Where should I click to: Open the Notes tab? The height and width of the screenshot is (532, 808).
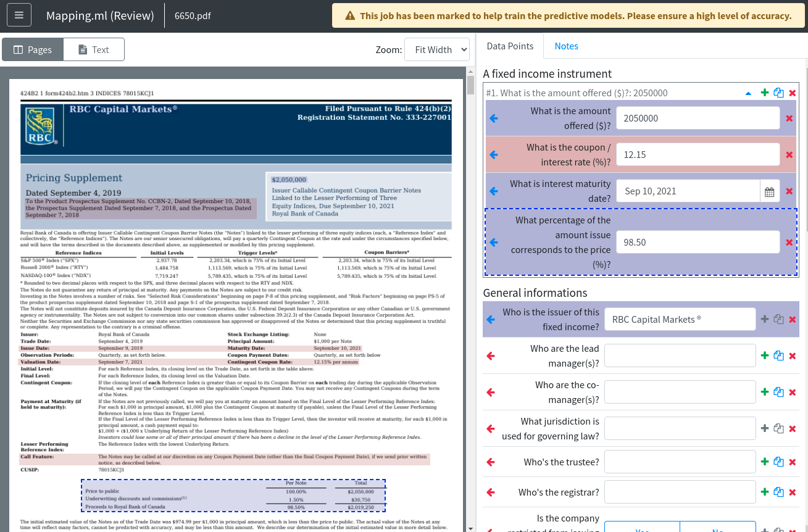pos(567,46)
